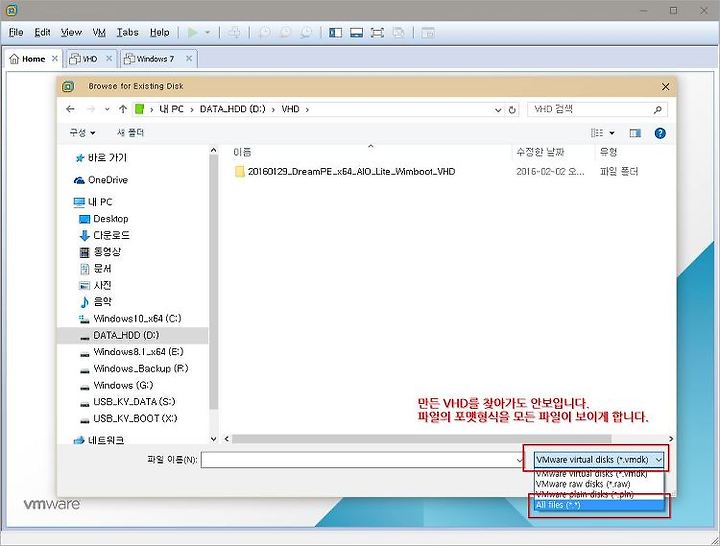Sort by 유형 type column
The width and height of the screenshot is (720, 546).
tap(608, 152)
